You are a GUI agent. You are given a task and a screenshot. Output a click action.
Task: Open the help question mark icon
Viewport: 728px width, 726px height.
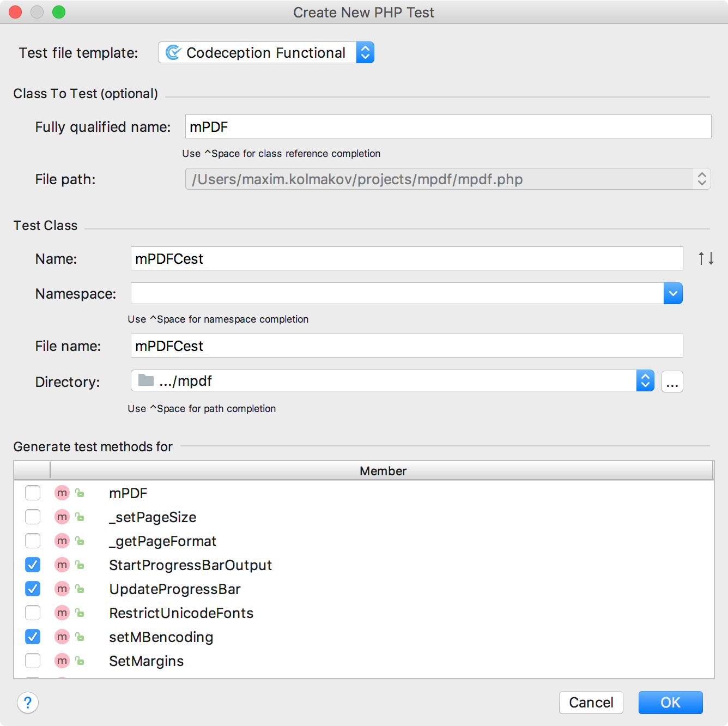[28, 703]
